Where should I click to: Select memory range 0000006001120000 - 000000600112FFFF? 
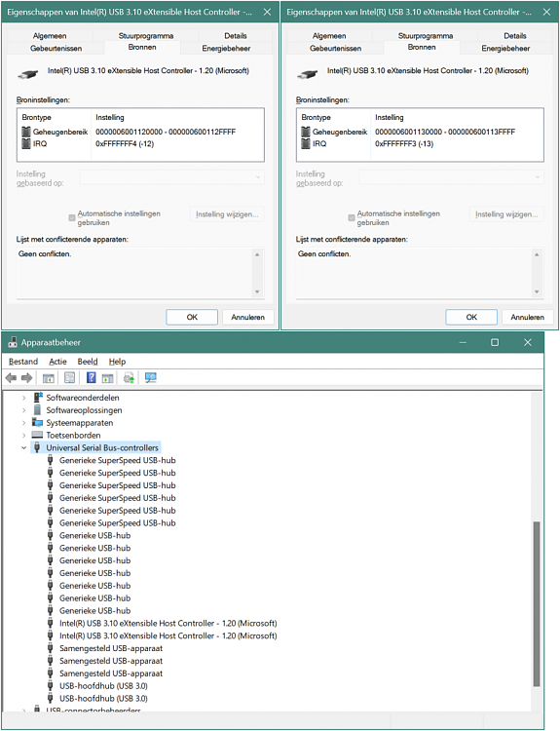click(x=166, y=132)
